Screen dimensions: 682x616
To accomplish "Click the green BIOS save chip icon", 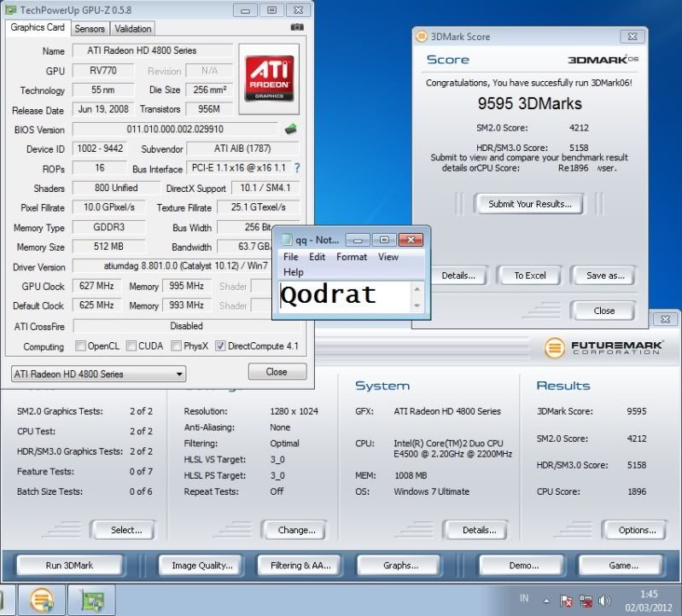I will pos(290,129).
